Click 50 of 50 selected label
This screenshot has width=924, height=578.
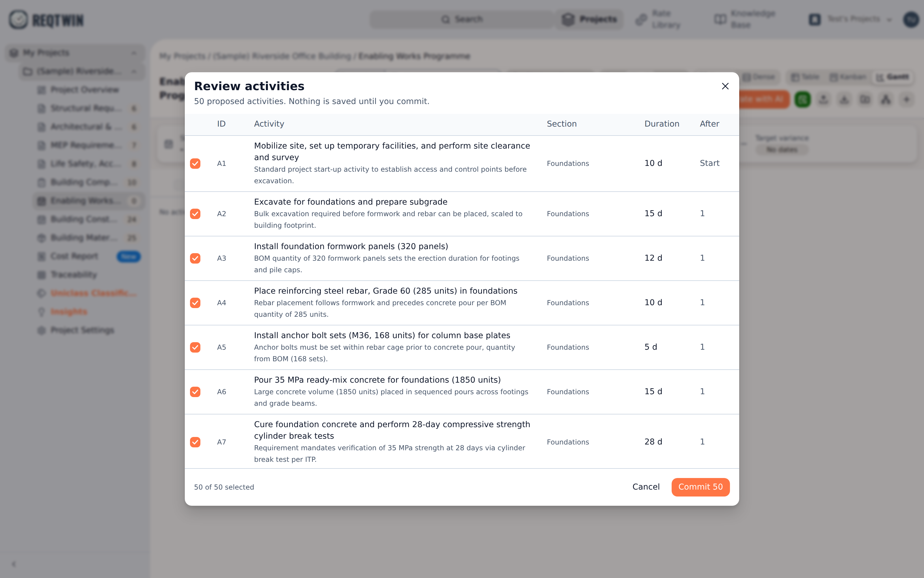coord(224,487)
